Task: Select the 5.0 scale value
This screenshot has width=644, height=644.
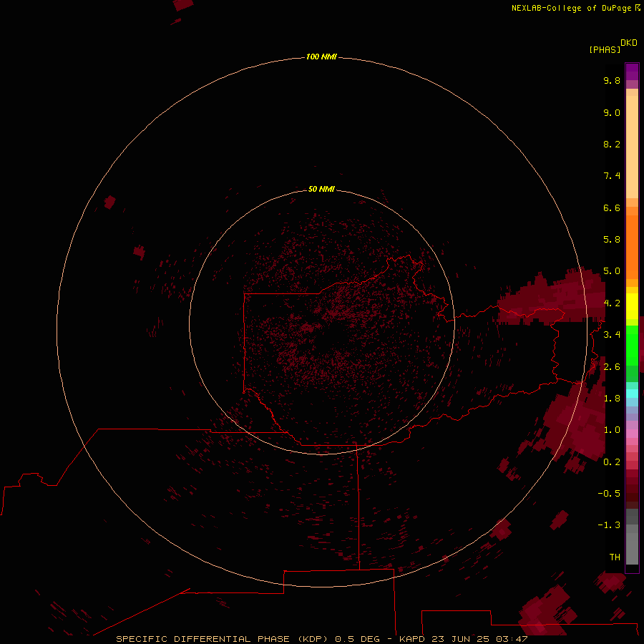Action: point(612,271)
